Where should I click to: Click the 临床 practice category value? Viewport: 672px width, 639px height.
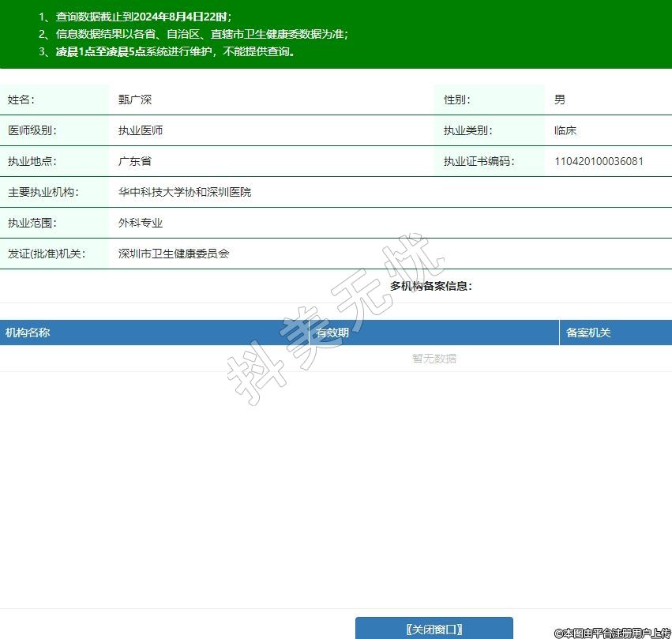click(565, 130)
